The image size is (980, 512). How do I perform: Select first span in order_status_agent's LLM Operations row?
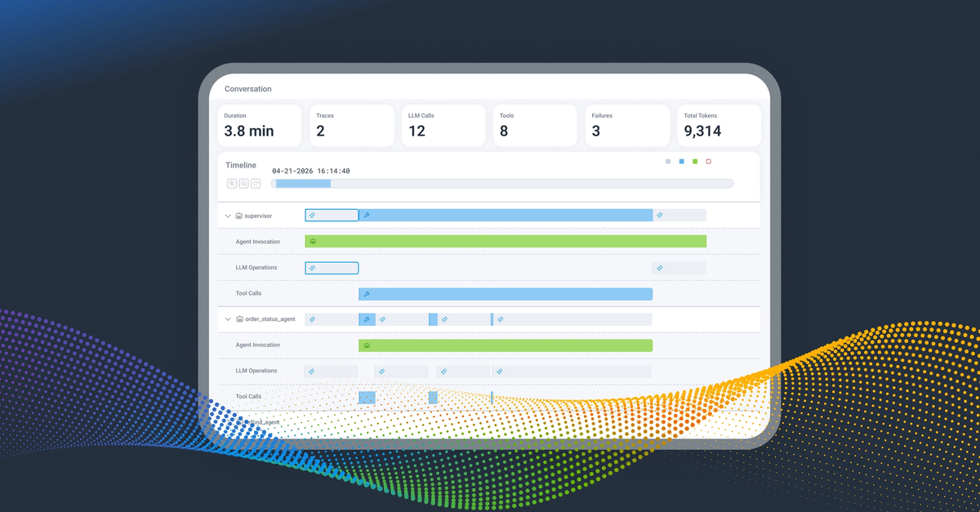[332, 372]
